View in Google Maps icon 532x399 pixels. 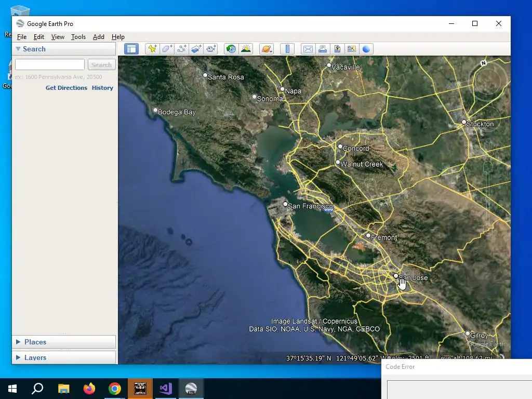point(352,49)
